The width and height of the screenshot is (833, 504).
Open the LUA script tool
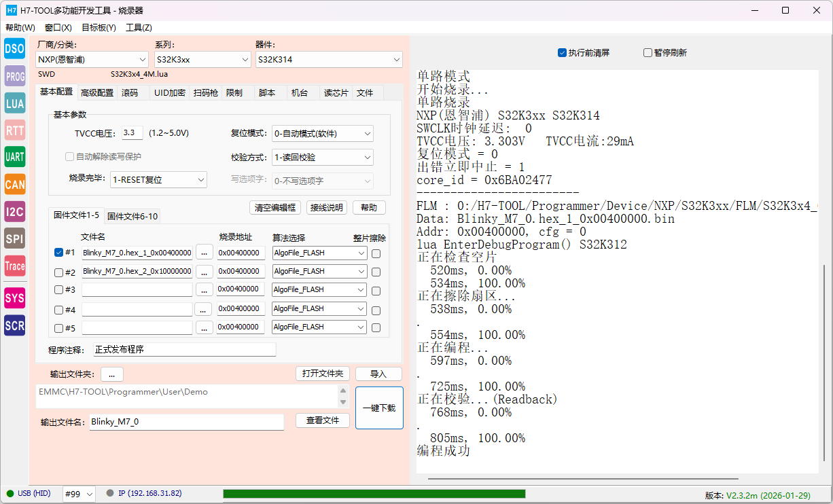click(15, 103)
